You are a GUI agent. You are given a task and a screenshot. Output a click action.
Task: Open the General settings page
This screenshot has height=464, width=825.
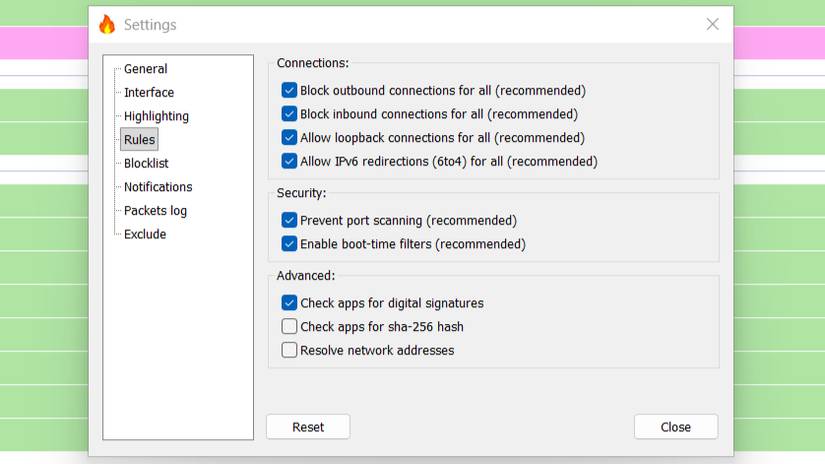tap(145, 69)
